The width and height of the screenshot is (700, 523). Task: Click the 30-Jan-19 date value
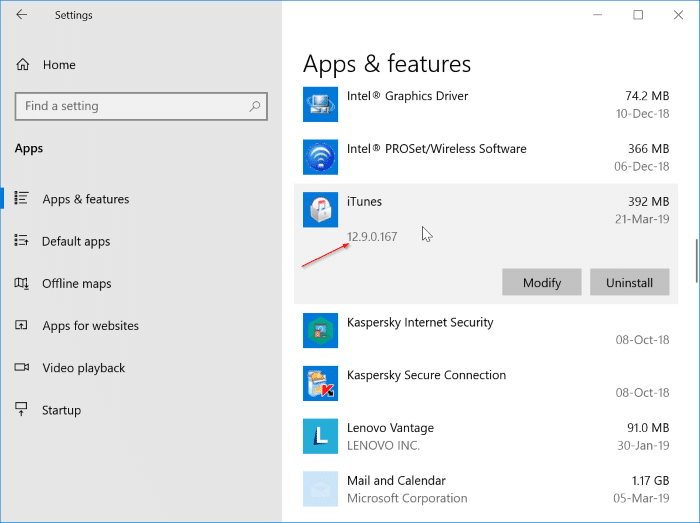coord(643,445)
